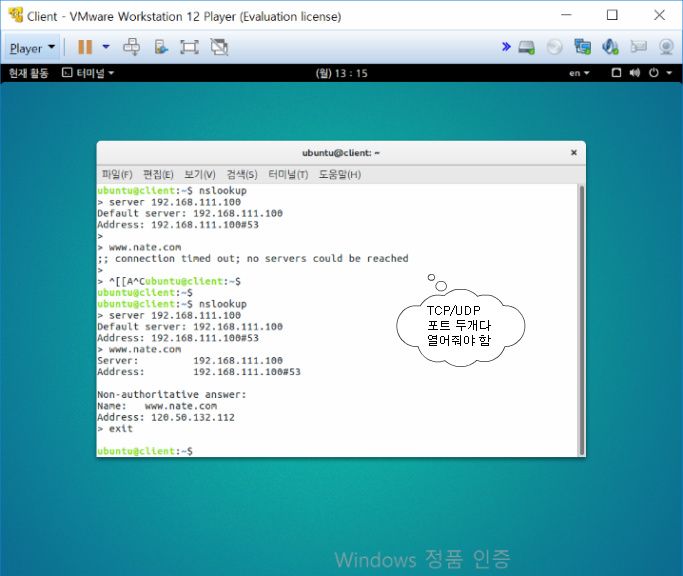
Task: Click the double chevron expand devices arrow
Action: click(506, 47)
